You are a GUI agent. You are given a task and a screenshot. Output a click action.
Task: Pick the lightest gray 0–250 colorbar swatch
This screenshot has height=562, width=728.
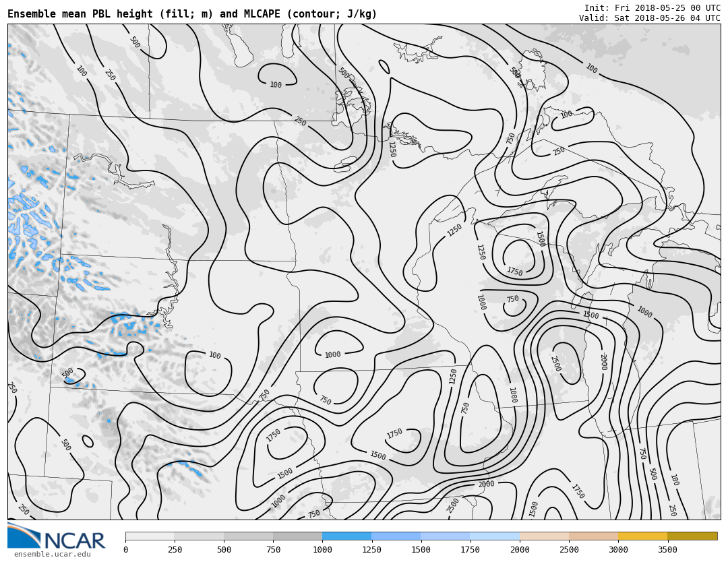150,536
